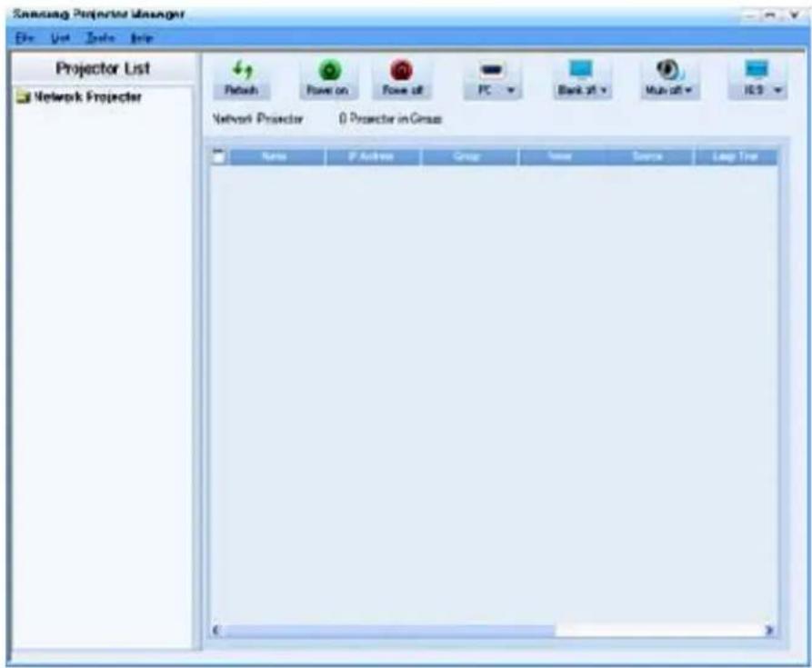Click the Mute off speaker icon
This screenshot has height=668, width=812.
tap(668, 69)
